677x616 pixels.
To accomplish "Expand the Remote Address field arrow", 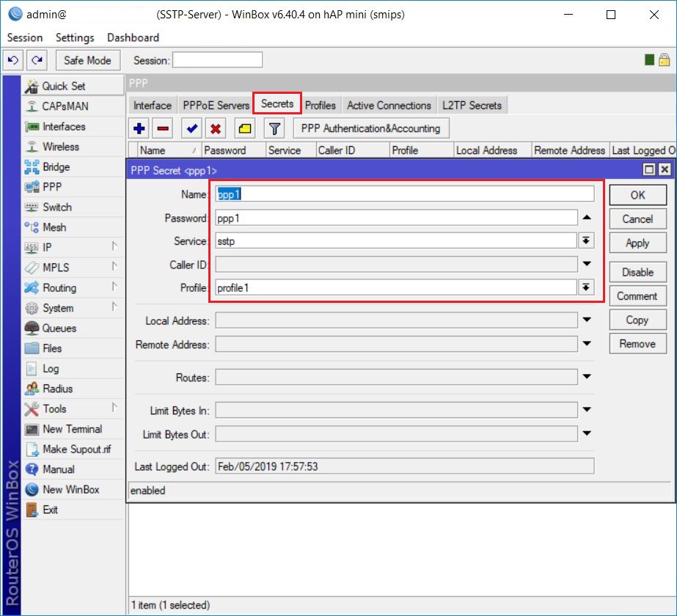I will (x=587, y=344).
